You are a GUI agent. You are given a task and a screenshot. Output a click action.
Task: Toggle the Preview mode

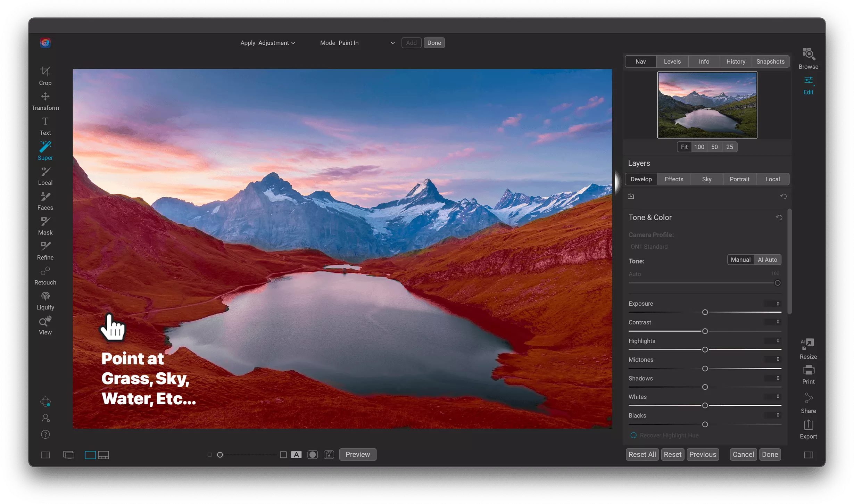point(357,454)
